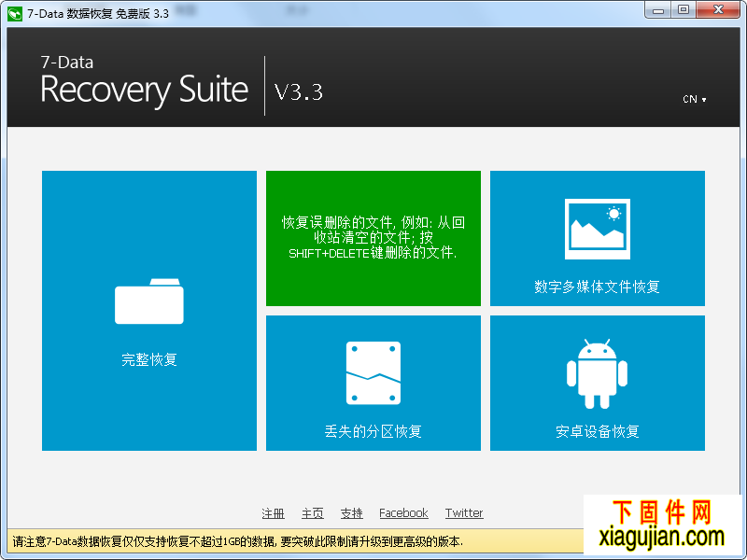Open the 主页 homepage link
The width and height of the screenshot is (747, 560).
click(x=313, y=513)
